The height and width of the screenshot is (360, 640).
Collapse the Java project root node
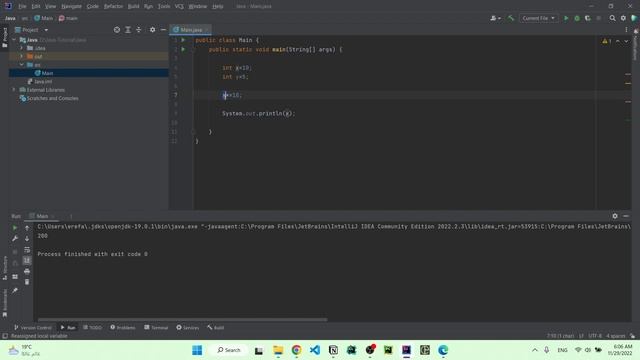tap(14, 40)
